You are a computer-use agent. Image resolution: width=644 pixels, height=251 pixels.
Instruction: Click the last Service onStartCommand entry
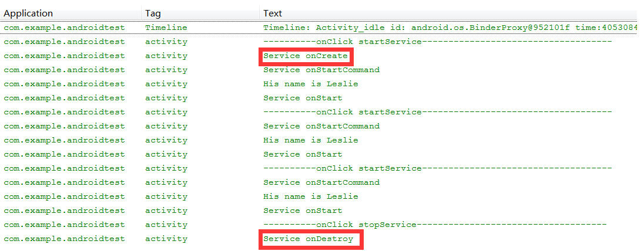point(321,182)
